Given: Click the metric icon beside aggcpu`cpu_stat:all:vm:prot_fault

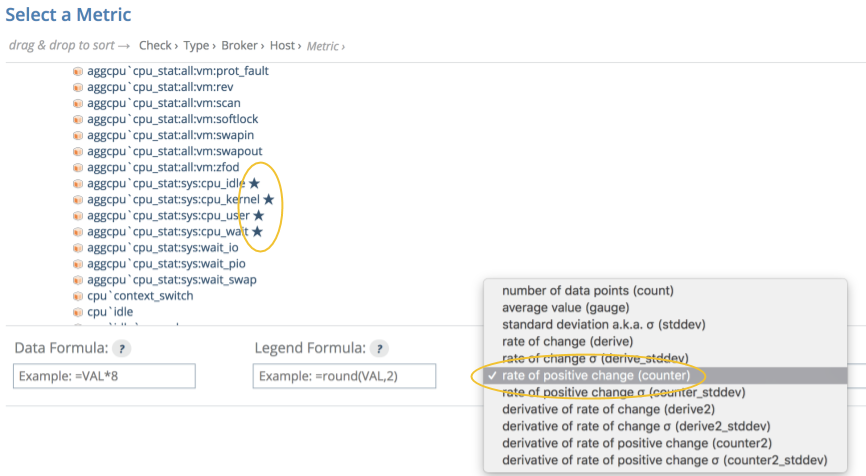Looking at the screenshot, I should click(78, 71).
